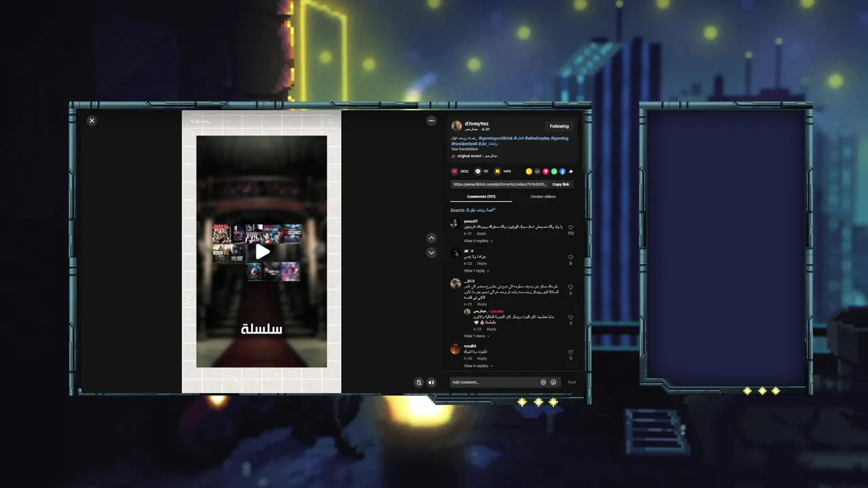
Task: Open the search icon in video header
Action: click(330, 121)
